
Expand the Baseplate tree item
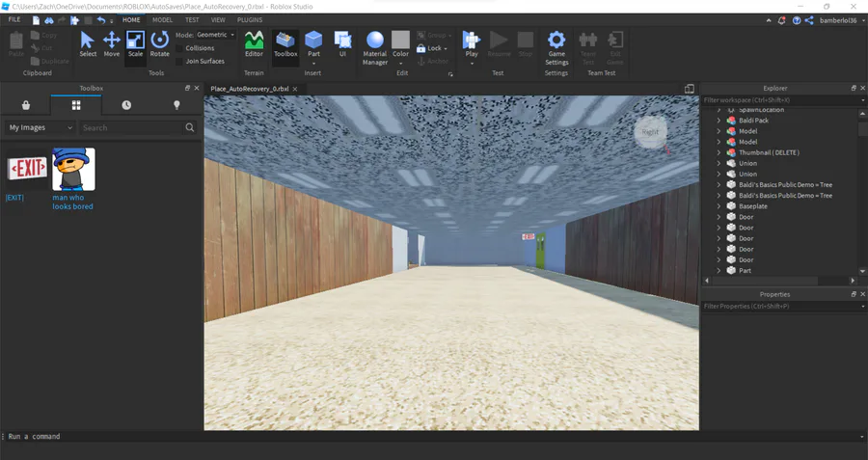coord(719,206)
